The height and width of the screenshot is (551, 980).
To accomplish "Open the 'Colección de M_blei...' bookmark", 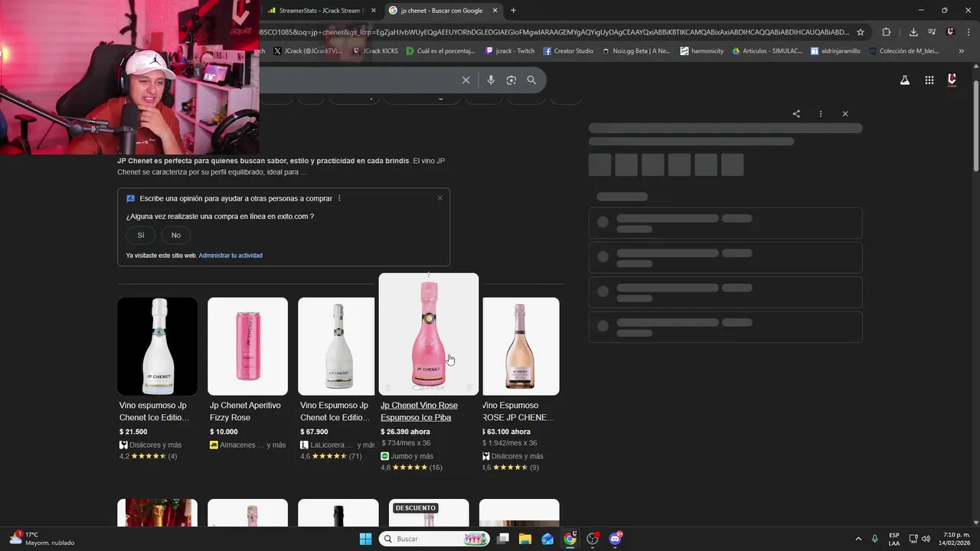I will (x=903, y=51).
